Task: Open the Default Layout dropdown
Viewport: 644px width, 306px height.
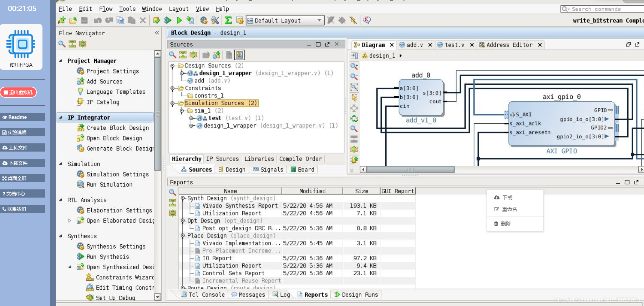Action: click(x=285, y=20)
